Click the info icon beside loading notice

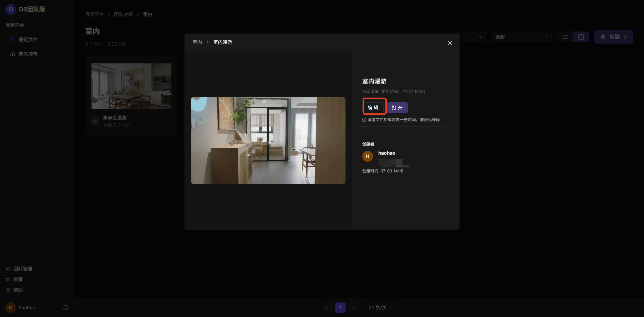364,120
